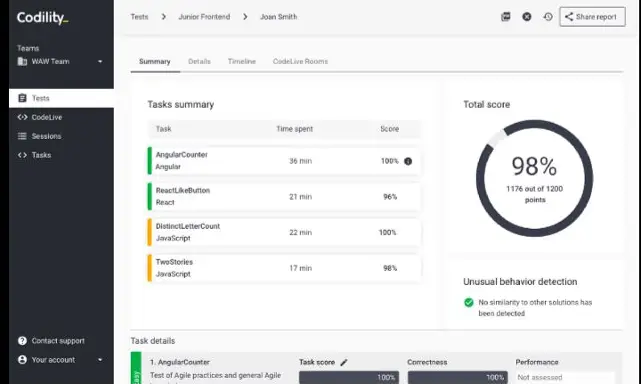Open the ReactLikeButton task row
The width and height of the screenshot is (641, 385).
coord(284,197)
